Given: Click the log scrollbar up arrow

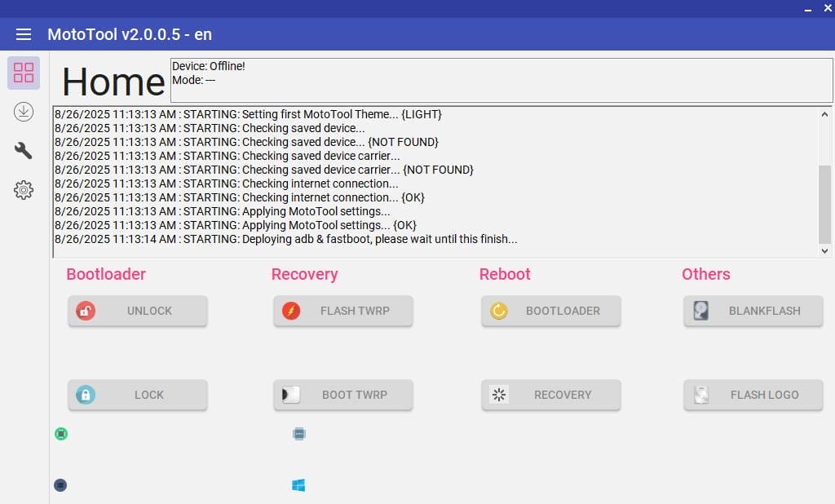Looking at the screenshot, I should (824, 114).
